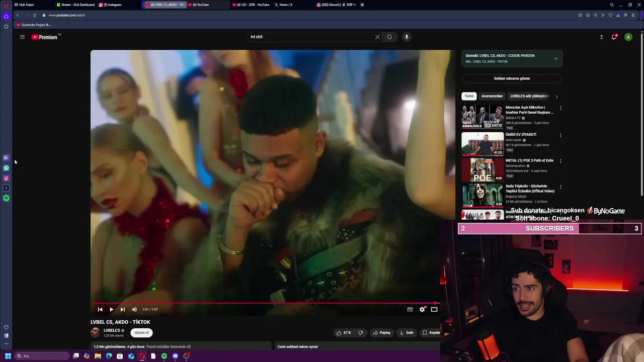This screenshot has width=644, height=362.
Task: Open the Opera sidebar heart icon
Action: [x=6, y=327]
